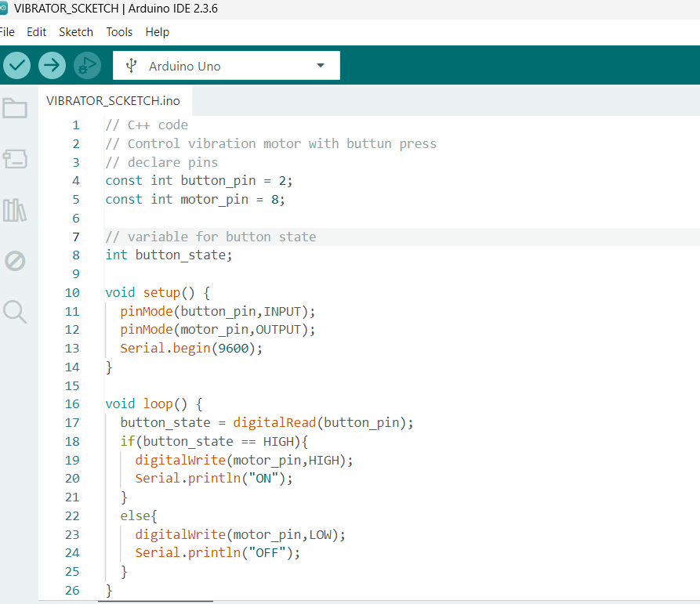Select the VIBRATOR_SCKETCH.ino tab
This screenshot has width=700, height=604.
click(x=113, y=100)
